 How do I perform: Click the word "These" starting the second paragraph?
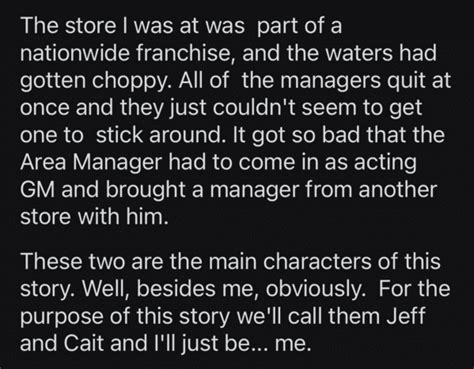(52, 261)
